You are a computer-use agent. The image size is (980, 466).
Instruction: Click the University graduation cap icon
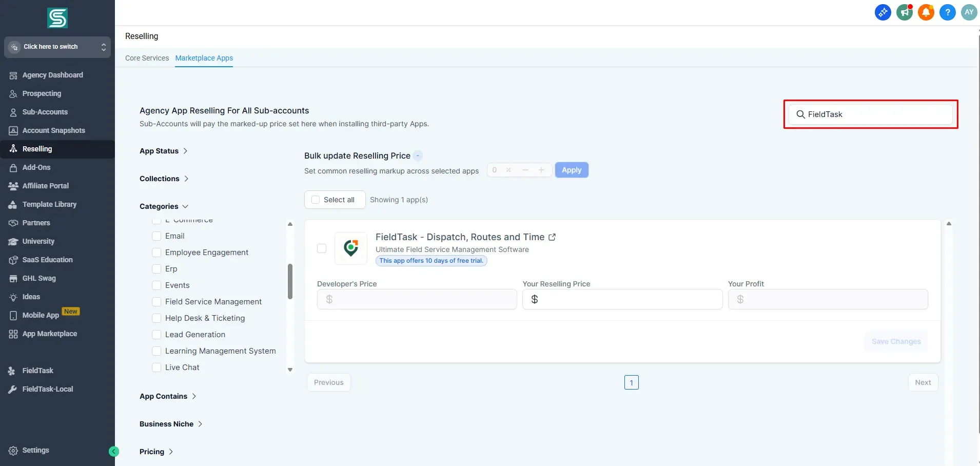[13, 242]
